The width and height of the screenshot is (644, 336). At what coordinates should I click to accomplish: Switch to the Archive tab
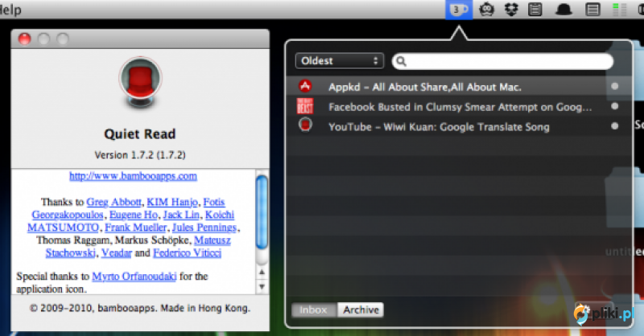pyautogui.click(x=361, y=309)
